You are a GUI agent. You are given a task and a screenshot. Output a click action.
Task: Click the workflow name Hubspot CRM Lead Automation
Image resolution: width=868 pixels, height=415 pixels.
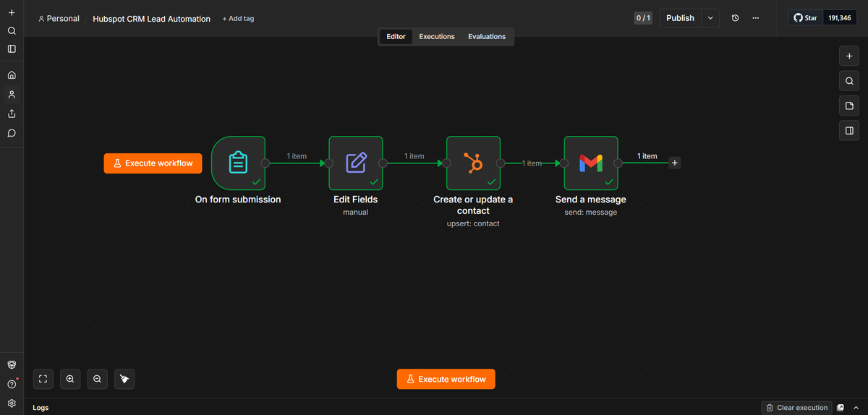point(152,19)
